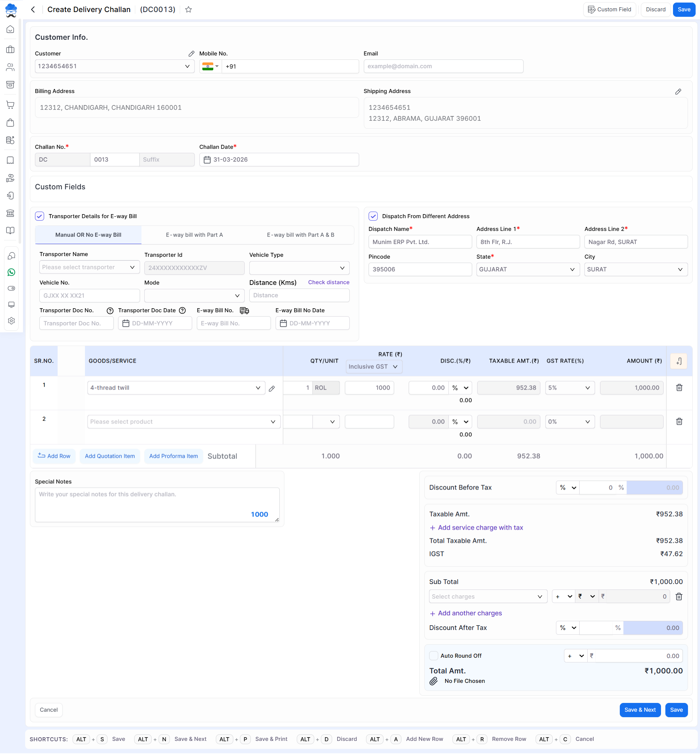
Task: Uncheck Transporter Details for E-way Bill
Action: [39, 216]
